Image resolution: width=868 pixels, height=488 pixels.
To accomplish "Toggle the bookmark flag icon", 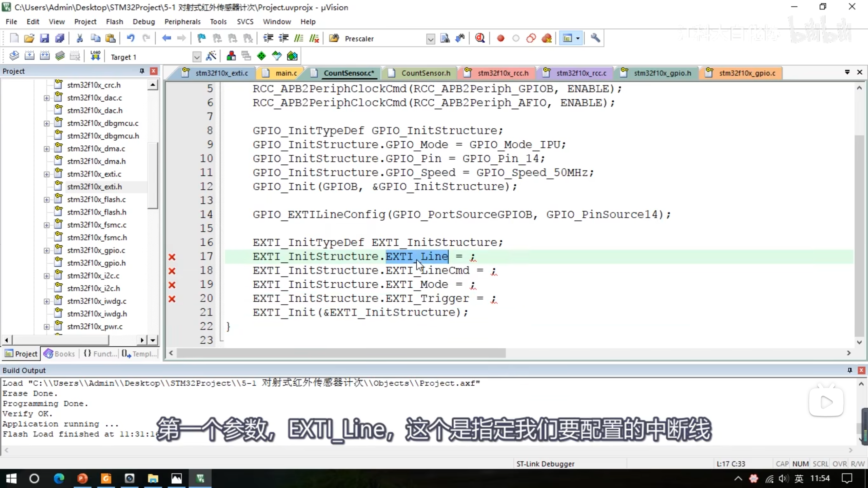I will click(x=201, y=38).
